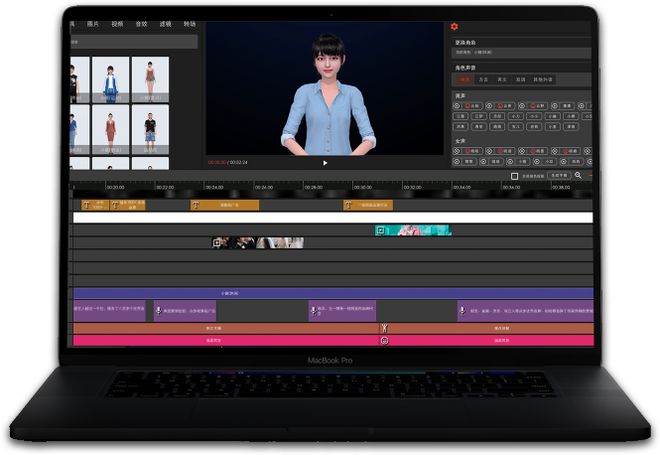This screenshot has width=660, height=455.
Task: Click the asset search field below the tabs
Action: [133, 42]
